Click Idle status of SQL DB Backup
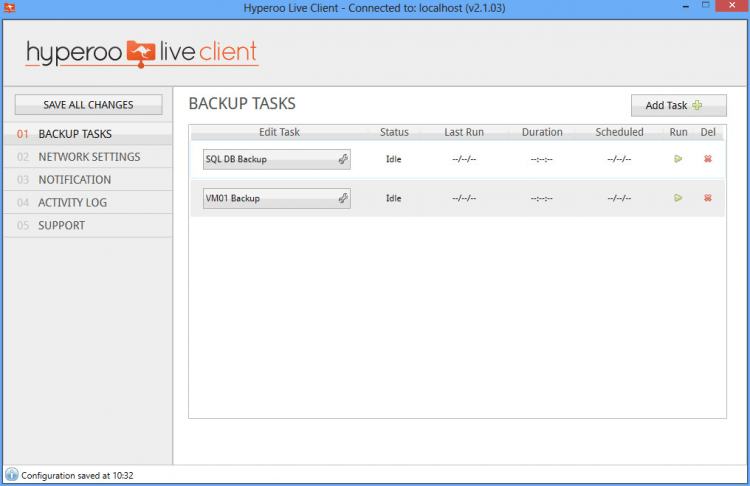This screenshot has width=750, height=486. point(394,159)
